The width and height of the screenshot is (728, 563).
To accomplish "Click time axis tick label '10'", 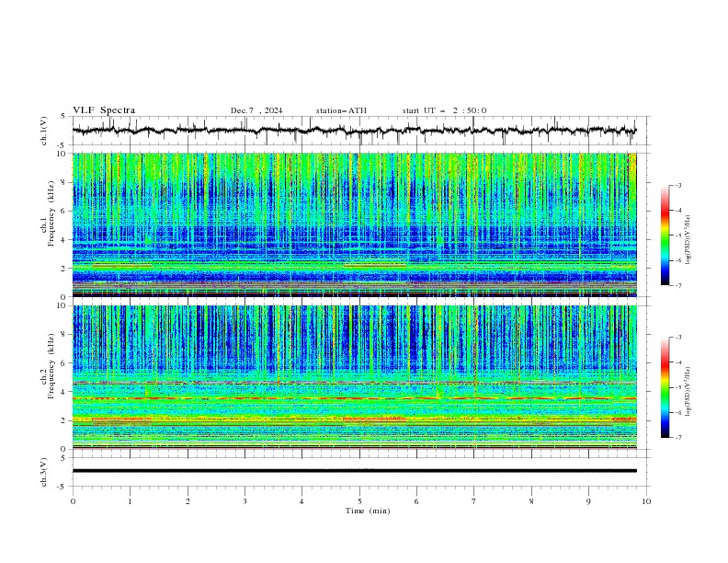I will pos(646,501).
